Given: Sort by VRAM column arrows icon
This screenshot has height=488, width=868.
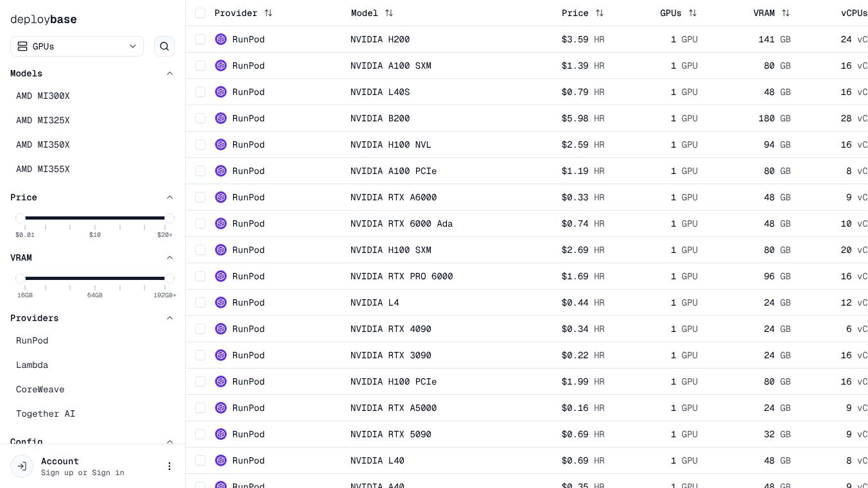Looking at the screenshot, I should [x=786, y=13].
